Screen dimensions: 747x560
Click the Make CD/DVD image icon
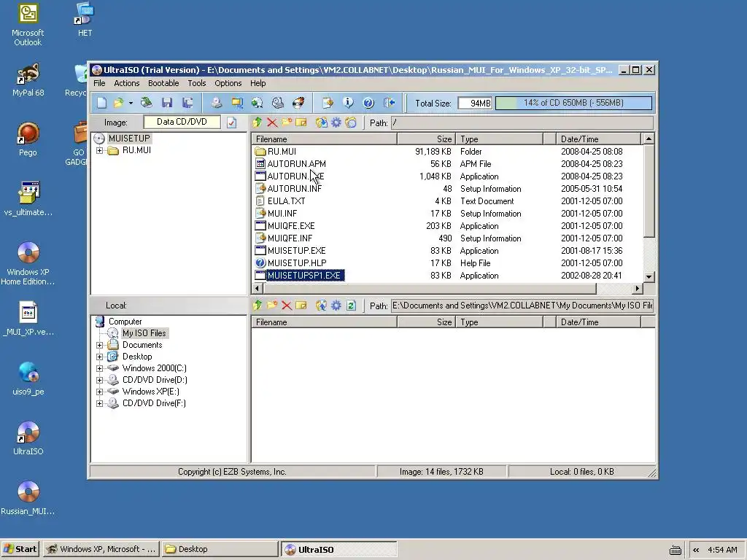pos(216,103)
